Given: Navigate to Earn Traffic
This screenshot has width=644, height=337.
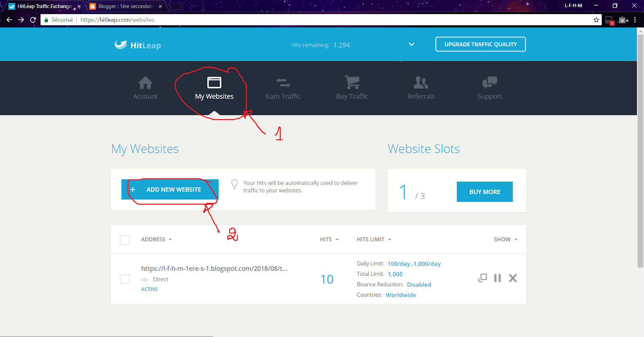Looking at the screenshot, I should tap(283, 88).
